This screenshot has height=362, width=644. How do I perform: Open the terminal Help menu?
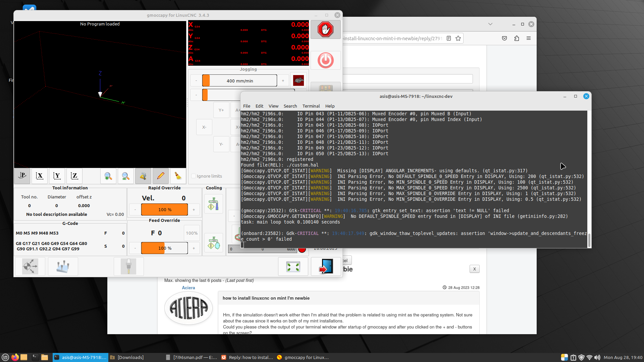330,106
